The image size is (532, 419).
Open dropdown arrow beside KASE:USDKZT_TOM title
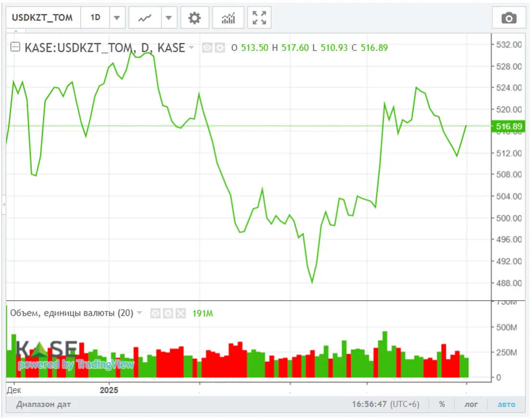(x=192, y=48)
